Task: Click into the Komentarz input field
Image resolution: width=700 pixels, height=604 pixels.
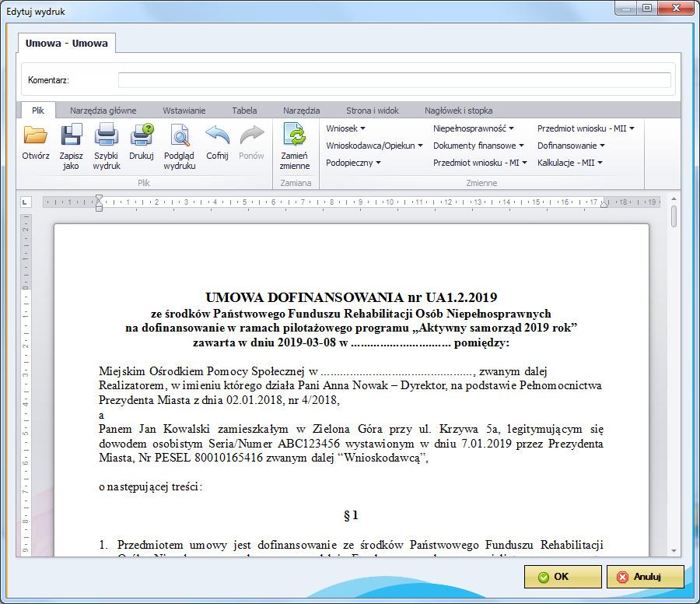Action: point(394,80)
